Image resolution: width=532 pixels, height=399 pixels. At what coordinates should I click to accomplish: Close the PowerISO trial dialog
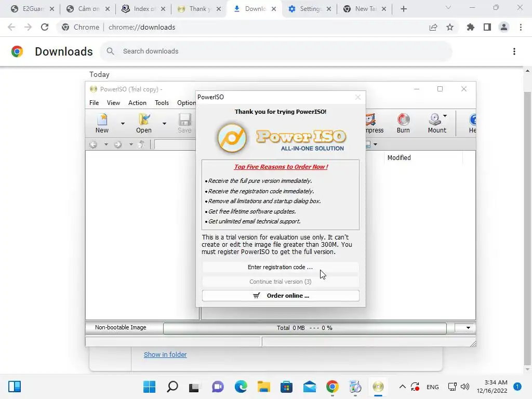357,97
